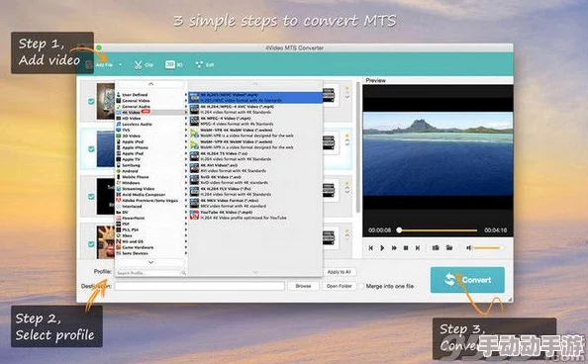Click the Open Folder button
588x364 pixels.
(x=339, y=286)
